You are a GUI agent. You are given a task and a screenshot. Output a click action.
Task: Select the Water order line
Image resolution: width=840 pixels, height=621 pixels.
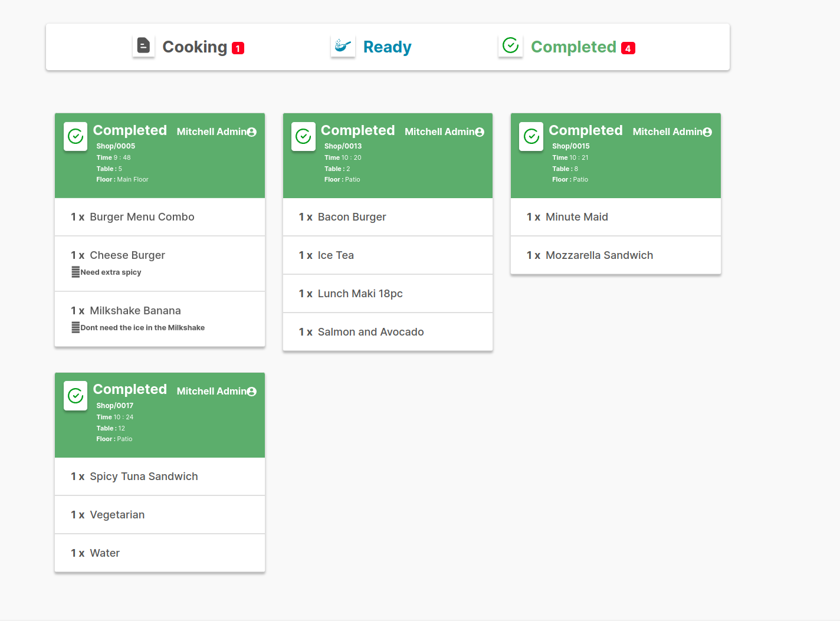[160, 553]
